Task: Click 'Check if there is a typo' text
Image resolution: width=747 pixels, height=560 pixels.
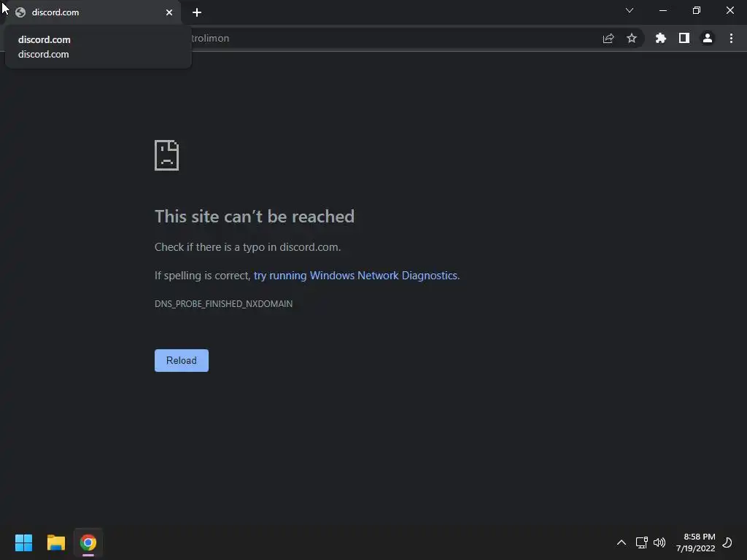Action: [248, 247]
